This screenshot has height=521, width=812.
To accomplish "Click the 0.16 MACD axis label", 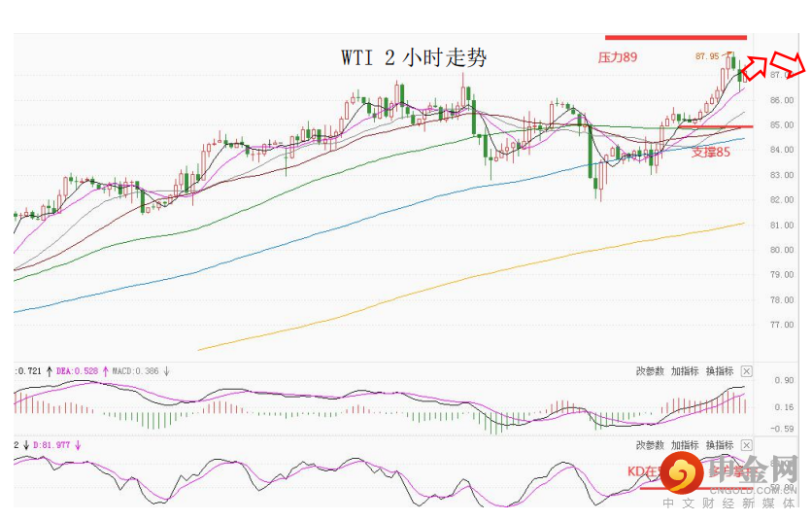I will [x=784, y=407].
